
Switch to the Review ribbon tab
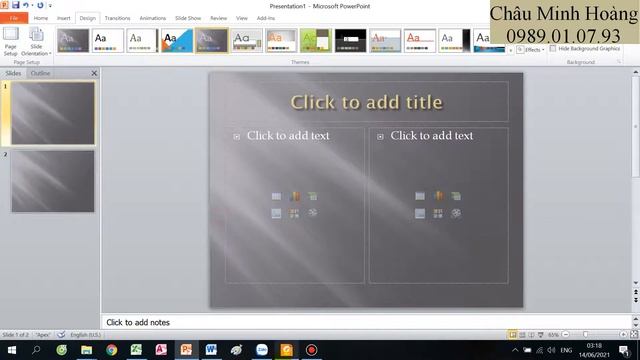[x=218, y=18]
